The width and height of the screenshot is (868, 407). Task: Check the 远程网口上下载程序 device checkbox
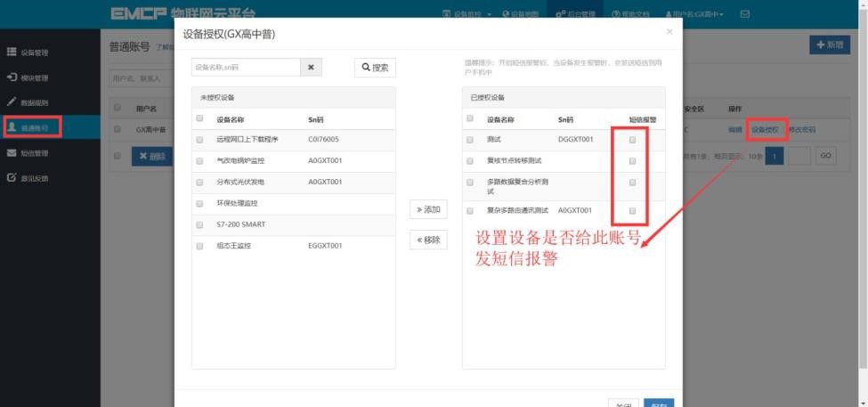[199, 140]
